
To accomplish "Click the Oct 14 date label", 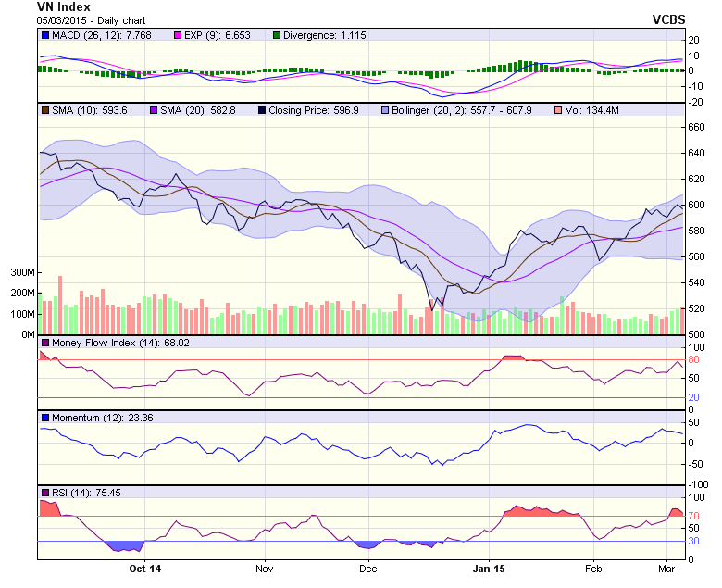I will point(144,567).
